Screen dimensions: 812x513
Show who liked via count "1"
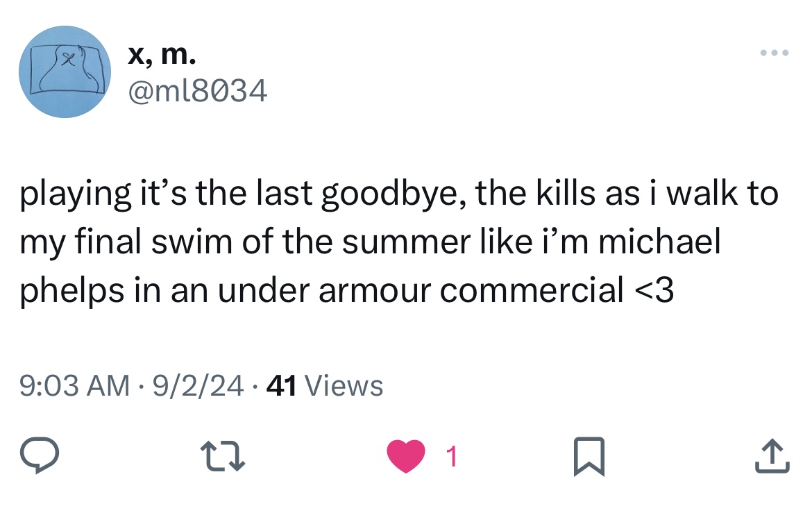[x=452, y=457]
